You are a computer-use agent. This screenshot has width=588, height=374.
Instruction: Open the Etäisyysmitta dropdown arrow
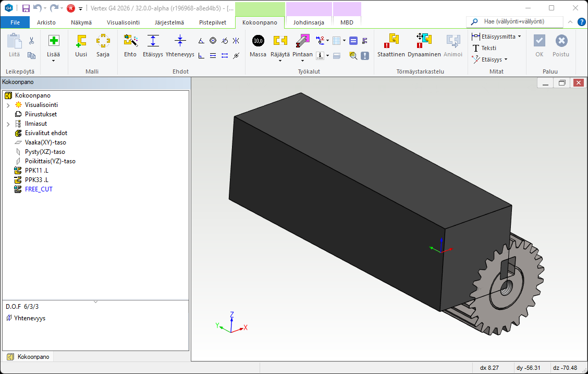(520, 37)
